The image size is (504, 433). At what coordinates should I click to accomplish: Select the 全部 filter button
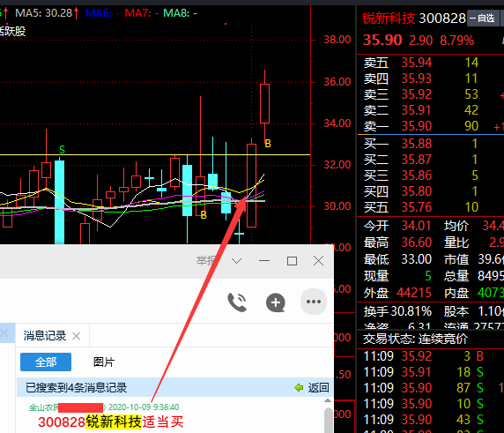[46, 362]
